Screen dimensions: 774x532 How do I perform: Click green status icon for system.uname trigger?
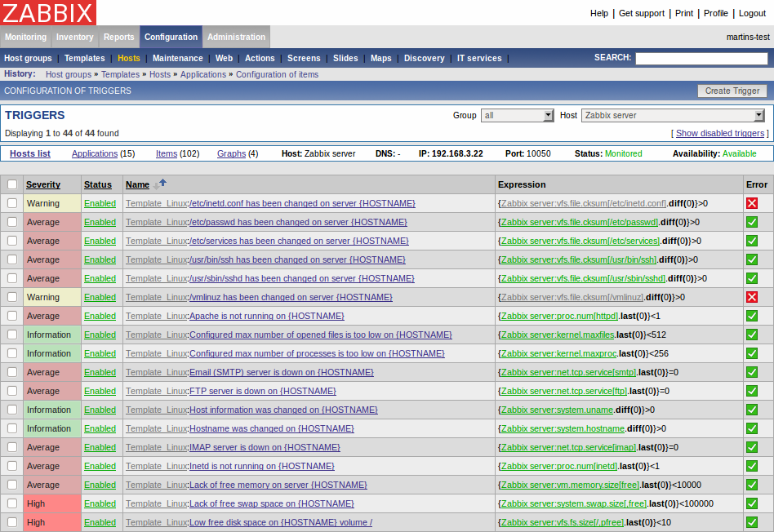[x=752, y=410]
